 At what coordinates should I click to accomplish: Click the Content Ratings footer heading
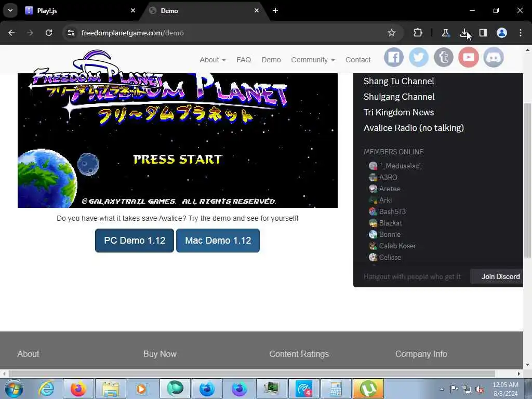pos(299,354)
